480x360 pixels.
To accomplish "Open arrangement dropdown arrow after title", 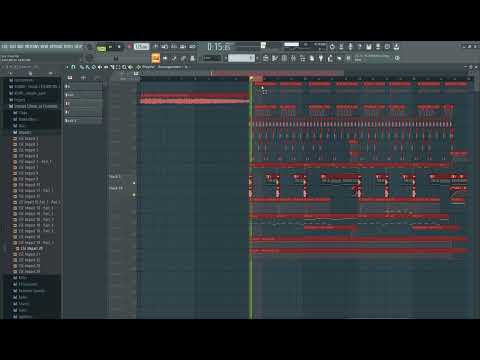I will coord(186,67).
